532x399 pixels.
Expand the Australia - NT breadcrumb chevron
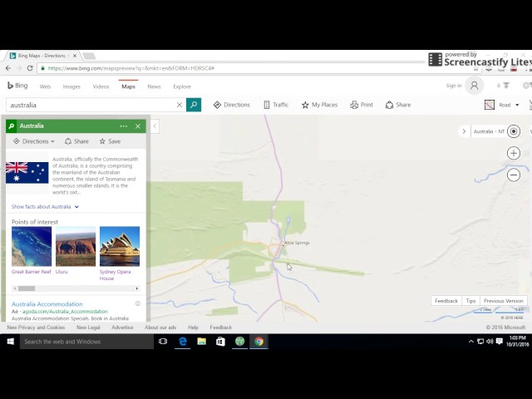coord(464,131)
